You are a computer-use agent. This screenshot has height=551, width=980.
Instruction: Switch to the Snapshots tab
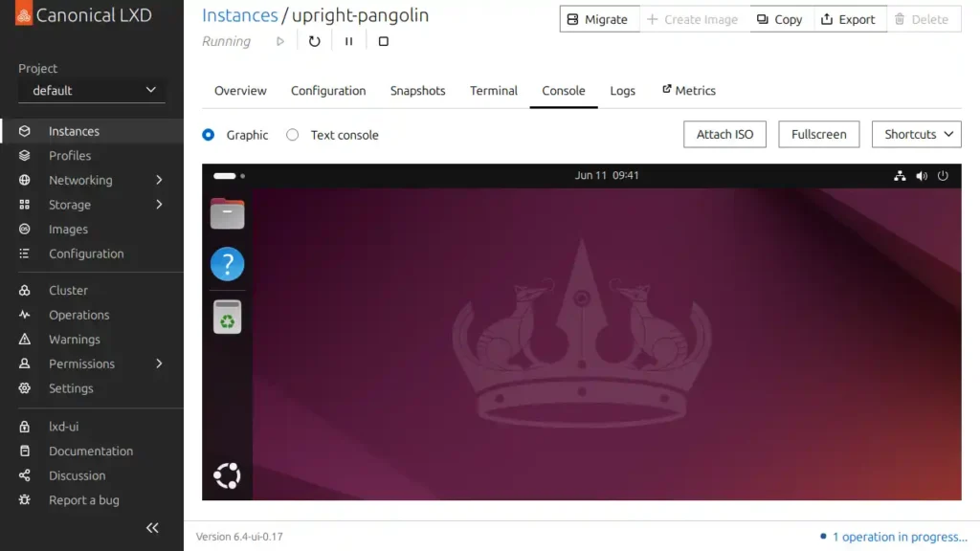(417, 90)
